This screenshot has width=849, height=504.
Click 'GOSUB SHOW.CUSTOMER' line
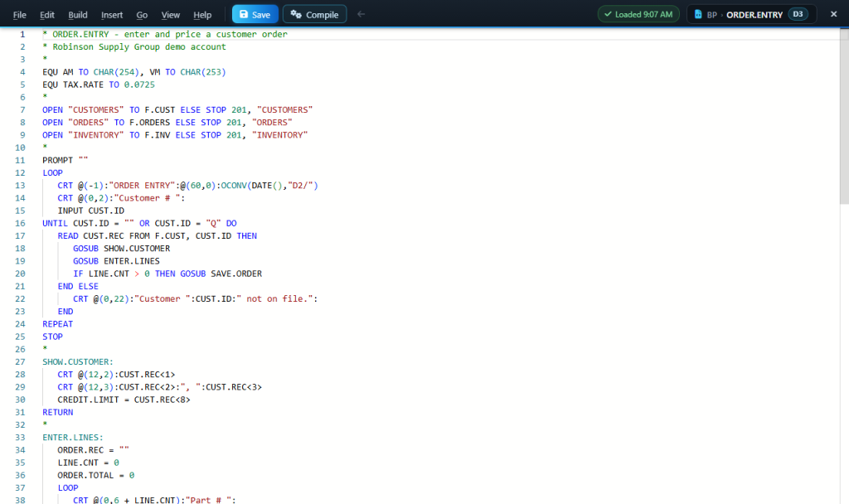121,249
